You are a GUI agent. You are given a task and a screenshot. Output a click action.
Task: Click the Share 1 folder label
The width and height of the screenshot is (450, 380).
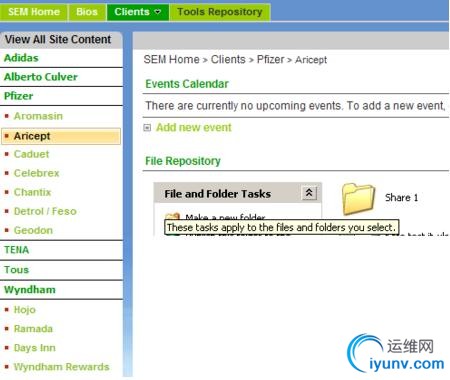pos(401,198)
